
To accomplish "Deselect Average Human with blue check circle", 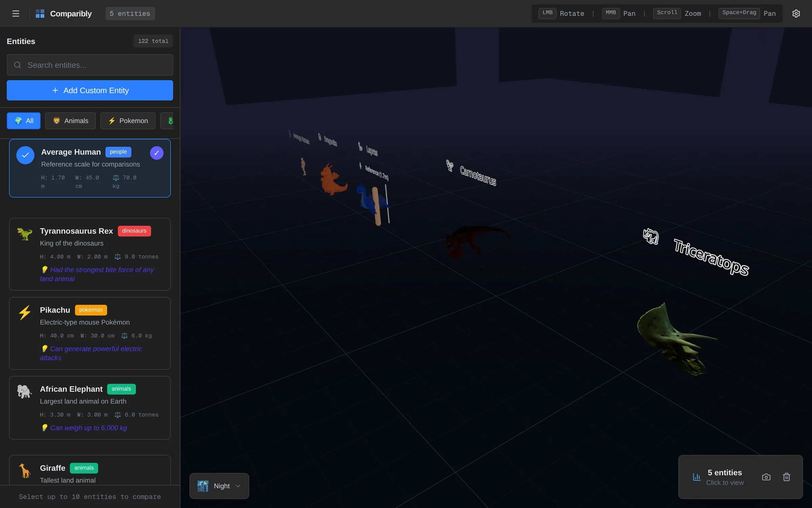I will [25, 155].
